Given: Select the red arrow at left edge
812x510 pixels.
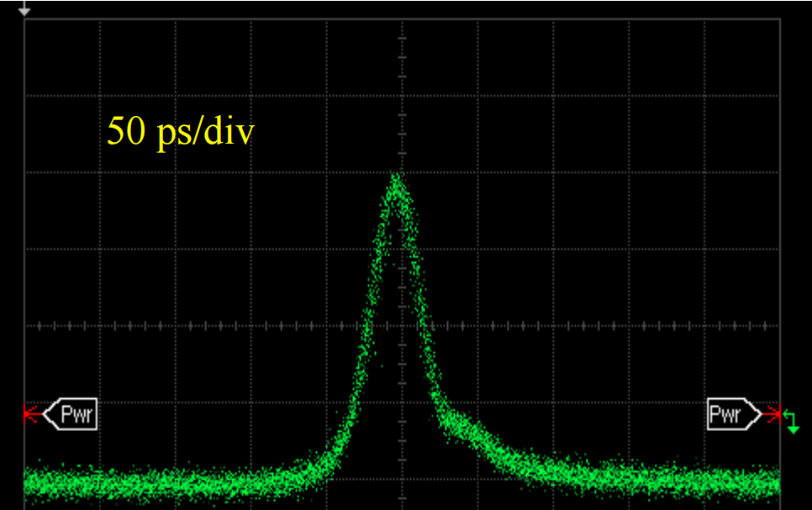Looking at the screenshot, I should 31,414.
